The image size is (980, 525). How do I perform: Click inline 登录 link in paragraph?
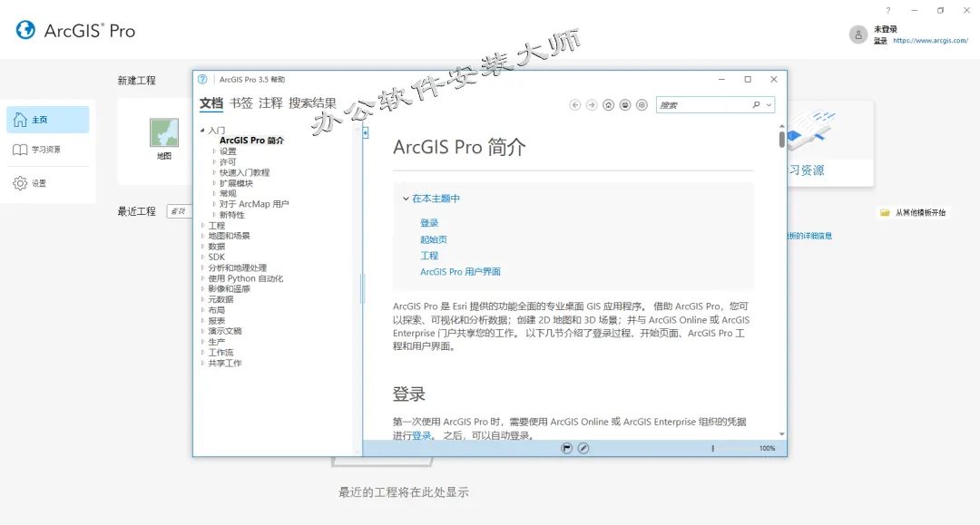(421, 436)
